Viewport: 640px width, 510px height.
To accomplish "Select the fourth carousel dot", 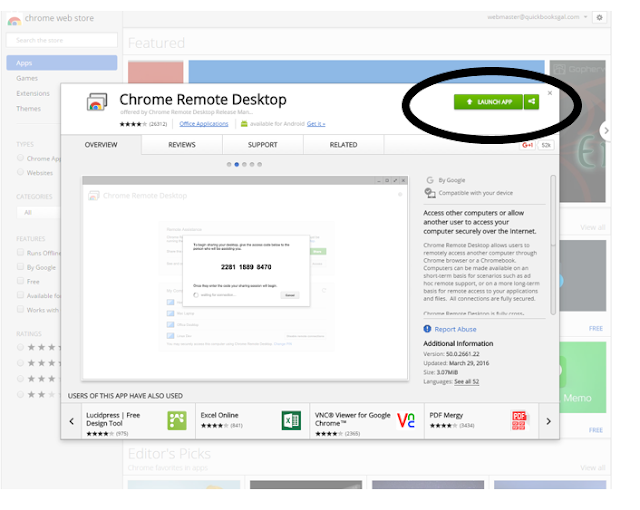I will point(252,164).
